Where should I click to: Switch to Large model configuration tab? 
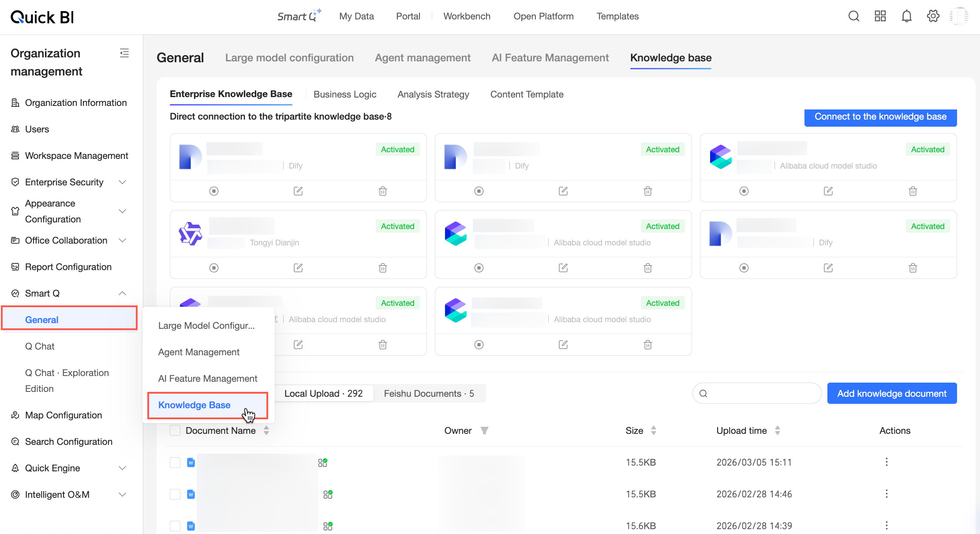point(289,58)
